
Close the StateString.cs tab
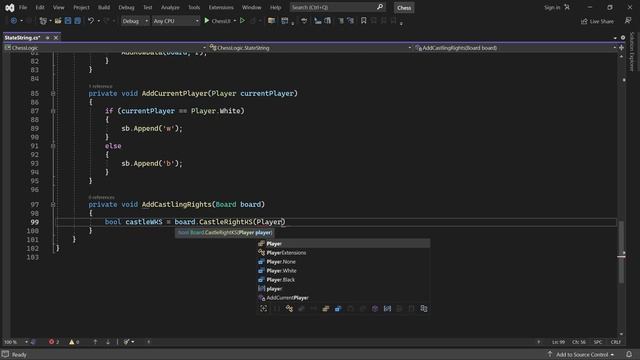[x=56, y=38]
